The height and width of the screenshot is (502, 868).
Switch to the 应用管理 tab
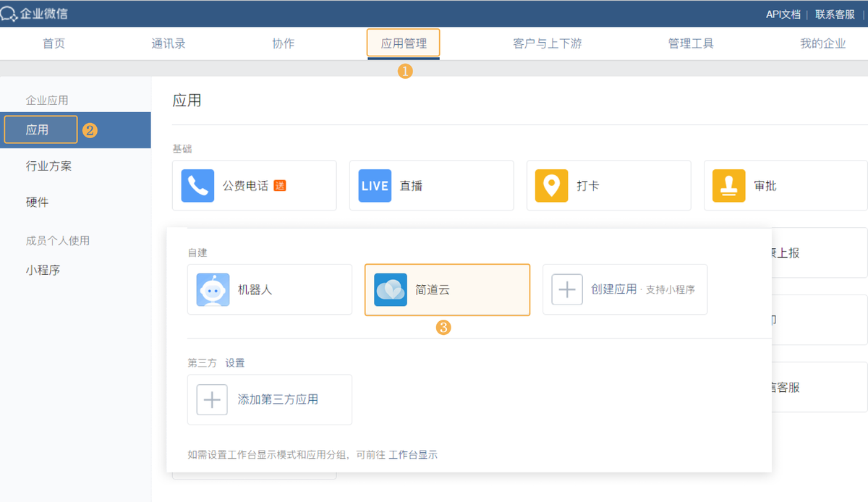pos(403,43)
